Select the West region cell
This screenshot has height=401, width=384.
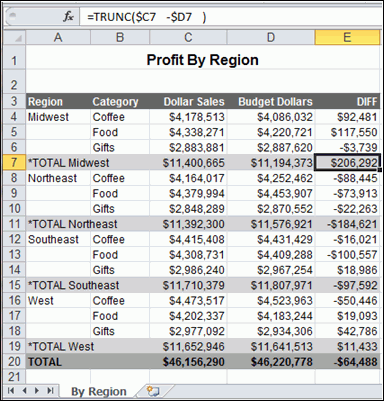[58, 301]
